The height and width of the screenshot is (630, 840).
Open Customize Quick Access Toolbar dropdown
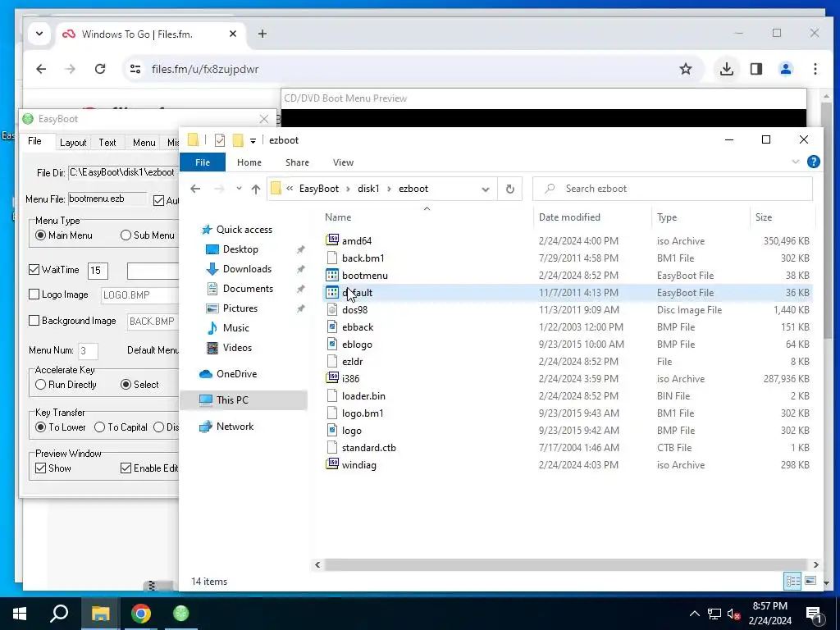point(253,141)
